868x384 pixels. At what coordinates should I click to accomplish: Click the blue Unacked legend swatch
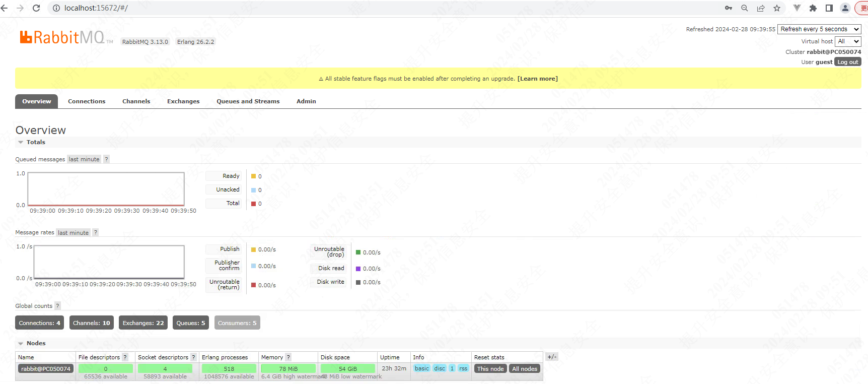point(254,190)
